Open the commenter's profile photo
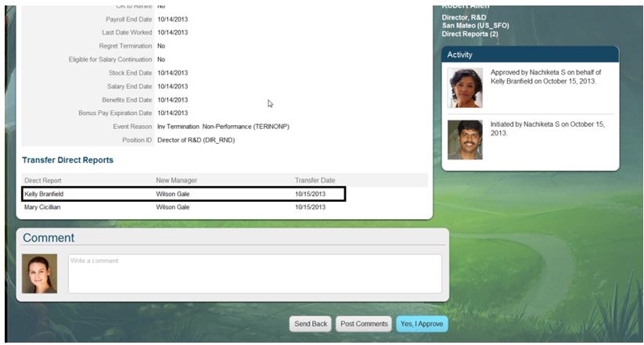644x345 pixels. [39, 274]
